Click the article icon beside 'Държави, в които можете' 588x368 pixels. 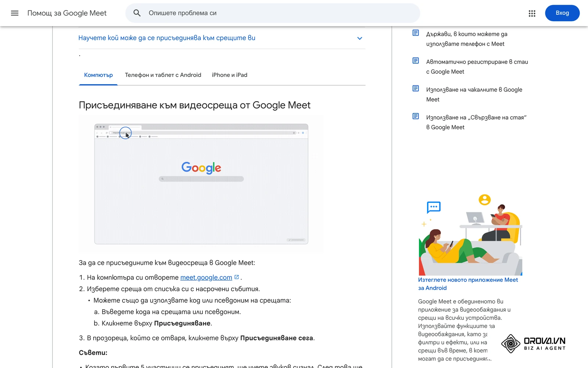tap(416, 33)
